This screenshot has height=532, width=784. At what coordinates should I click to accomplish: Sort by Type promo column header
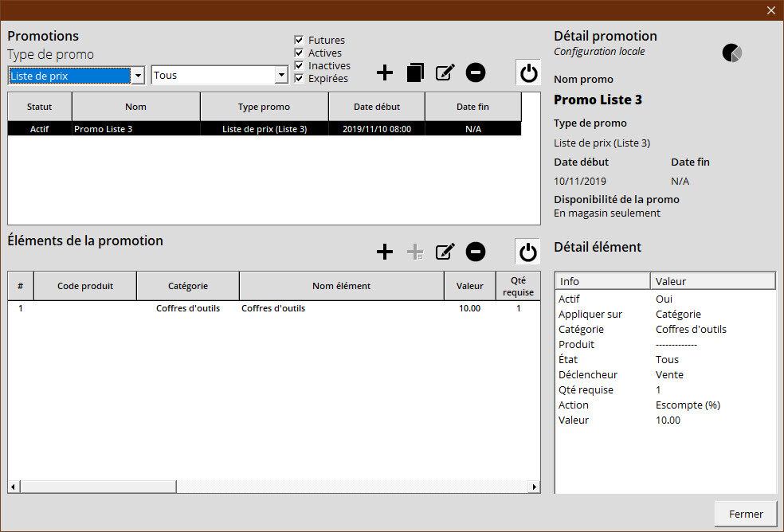pyautogui.click(x=264, y=107)
